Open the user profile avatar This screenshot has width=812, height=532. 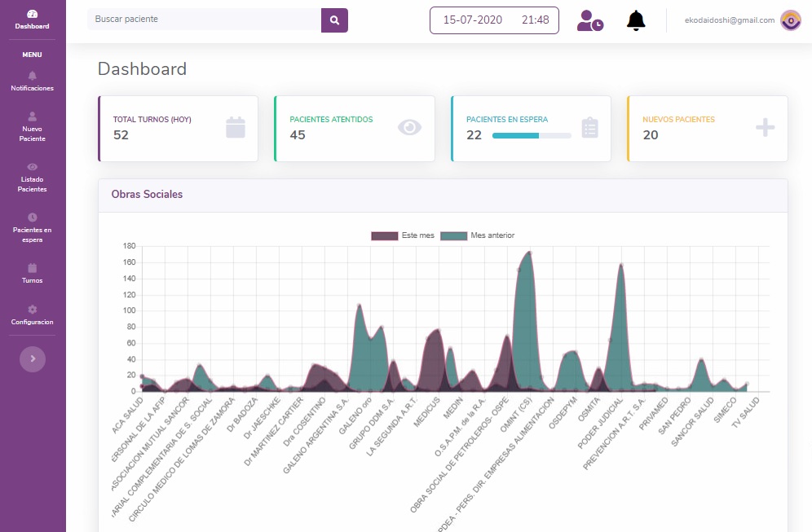(790, 20)
